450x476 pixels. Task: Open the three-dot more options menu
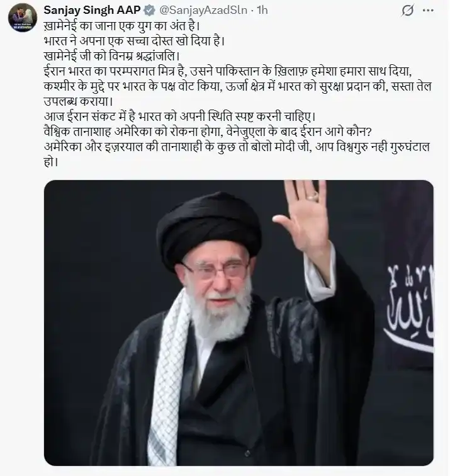click(x=428, y=11)
